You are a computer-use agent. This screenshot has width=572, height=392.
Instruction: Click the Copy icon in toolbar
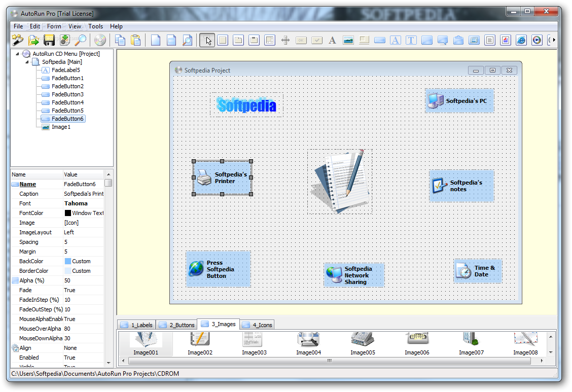(x=120, y=40)
